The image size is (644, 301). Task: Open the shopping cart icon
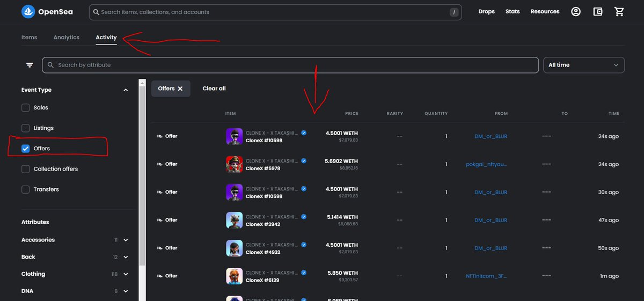619,11
